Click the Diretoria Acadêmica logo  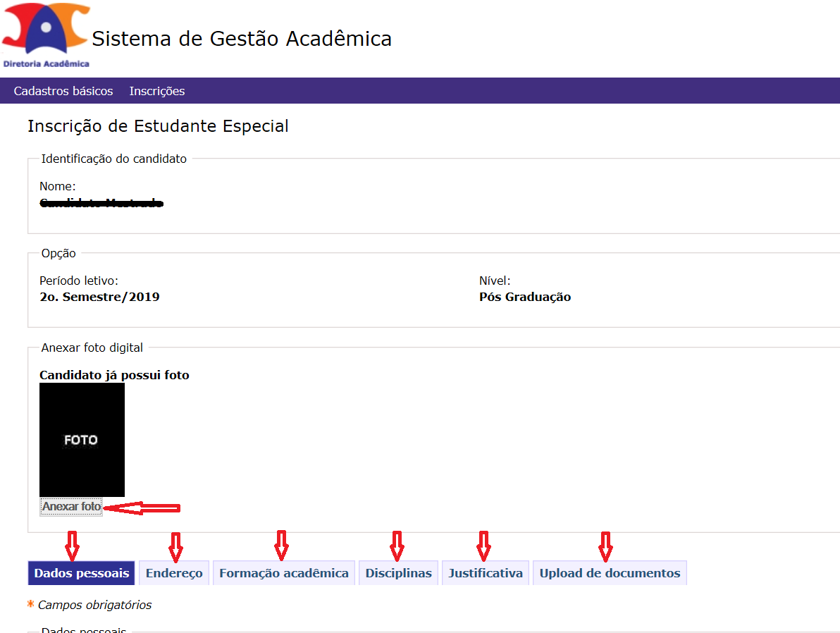click(x=47, y=34)
